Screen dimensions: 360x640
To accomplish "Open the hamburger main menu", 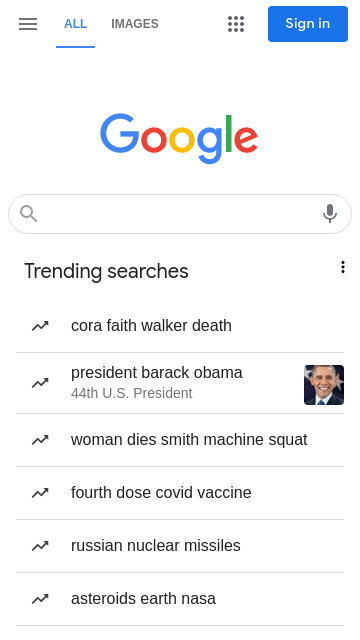I will pos(28,24).
